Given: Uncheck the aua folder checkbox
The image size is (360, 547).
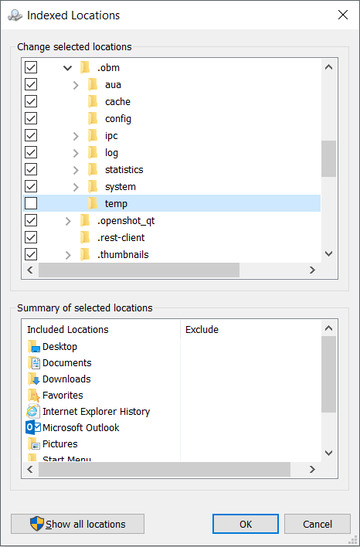Looking at the screenshot, I should point(31,84).
